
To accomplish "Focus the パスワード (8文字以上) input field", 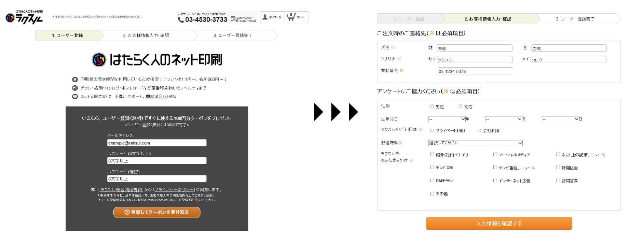I will (157, 160).
